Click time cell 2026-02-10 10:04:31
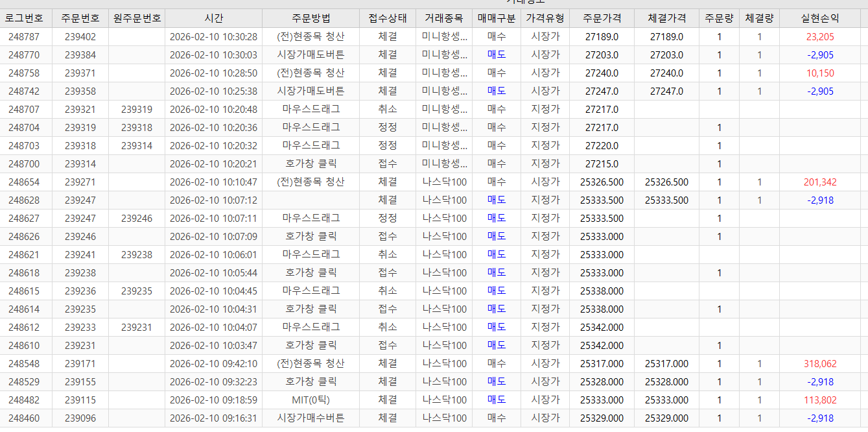Viewport: 868px width, 432px height. click(213, 309)
